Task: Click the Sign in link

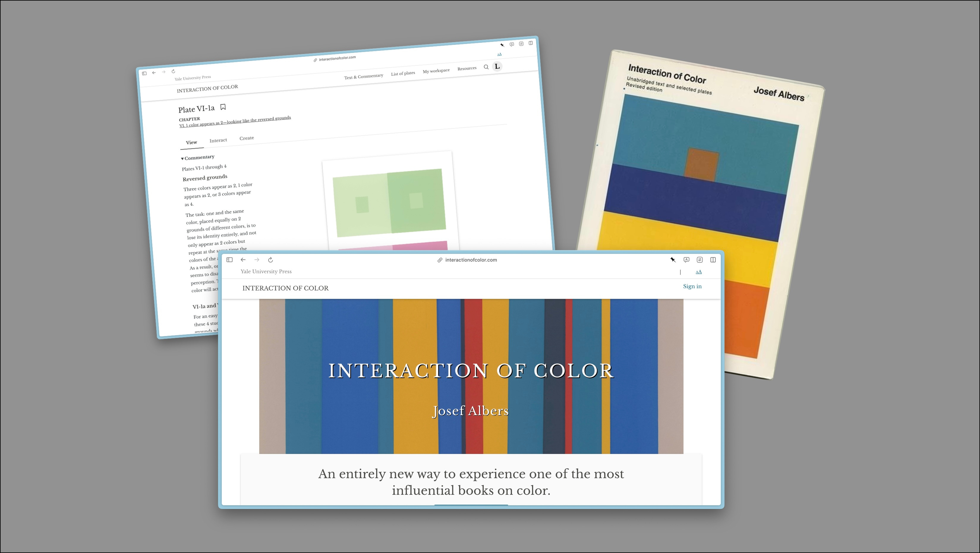Action: tap(692, 286)
